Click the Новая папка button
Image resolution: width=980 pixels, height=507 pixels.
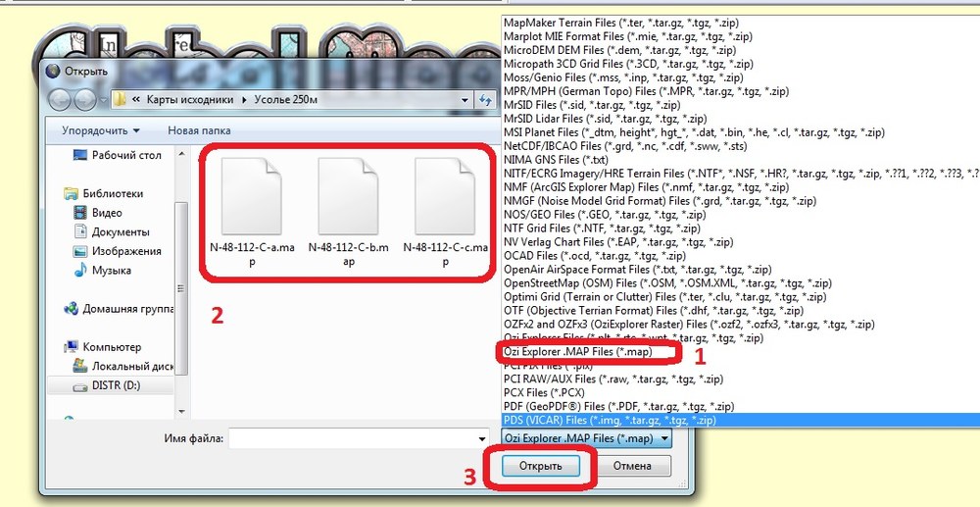[199, 130]
